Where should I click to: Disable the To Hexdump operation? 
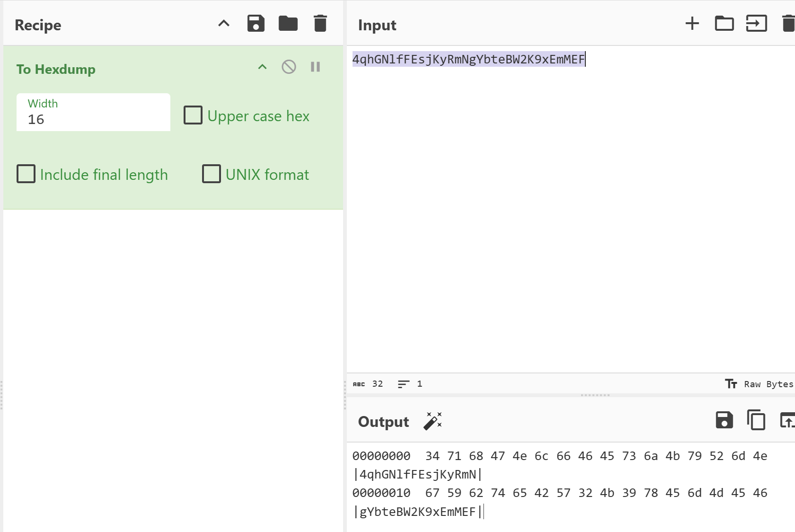(x=289, y=67)
